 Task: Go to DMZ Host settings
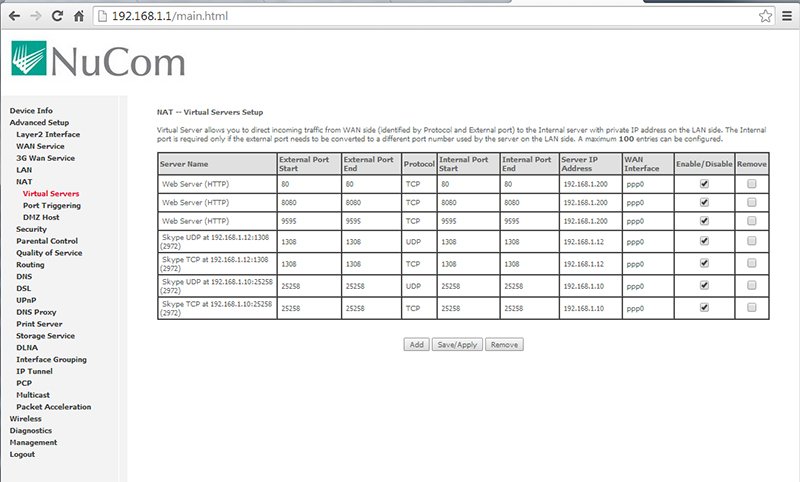[x=41, y=217]
